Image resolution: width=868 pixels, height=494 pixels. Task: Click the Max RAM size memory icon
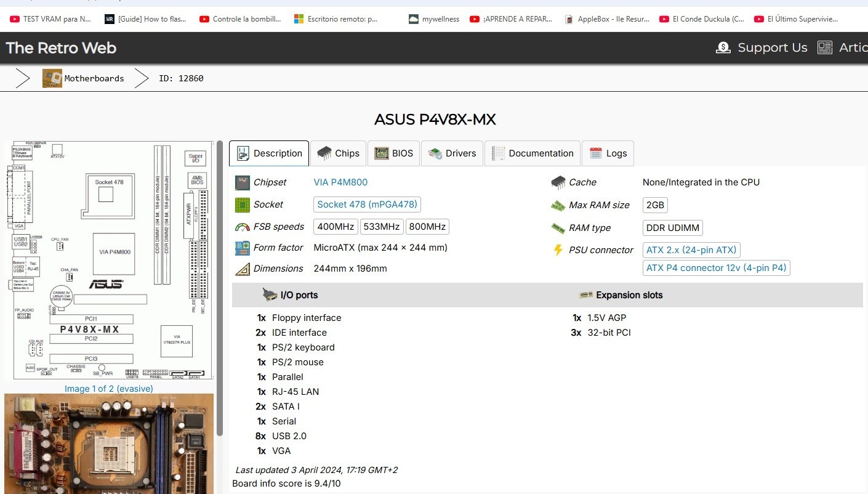click(558, 205)
